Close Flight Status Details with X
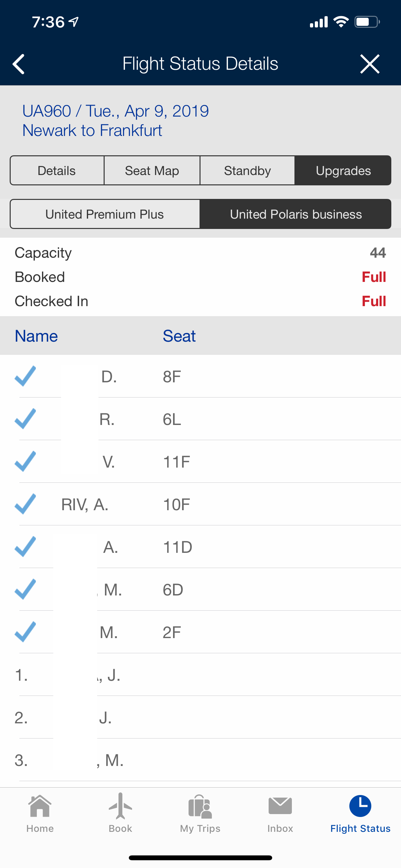401x868 pixels. (x=370, y=64)
